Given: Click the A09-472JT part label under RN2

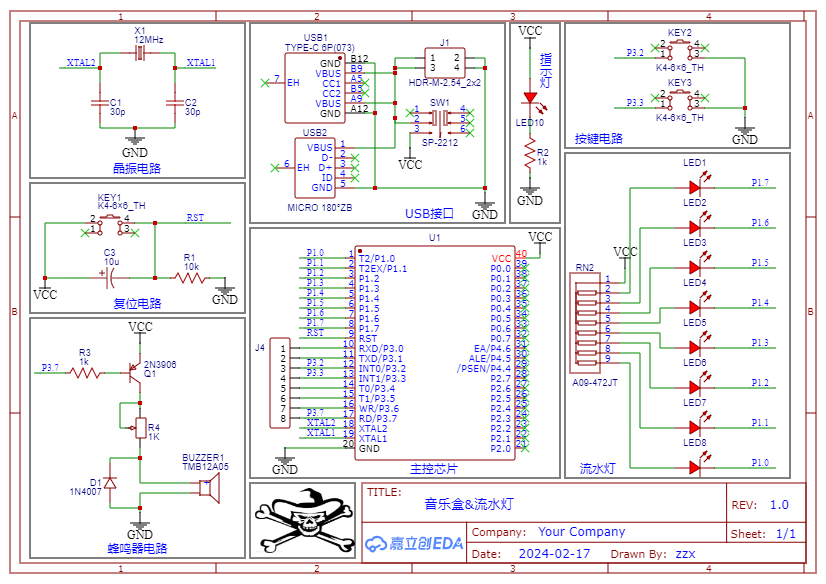Looking at the screenshot, I should (595, 383).
